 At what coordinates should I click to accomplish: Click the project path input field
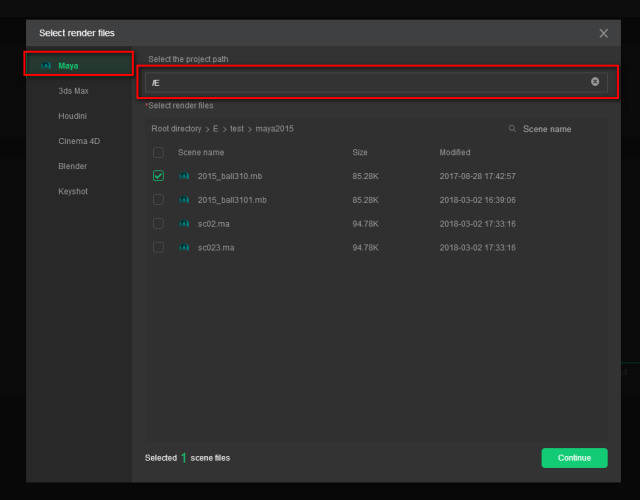pos(376,82)
